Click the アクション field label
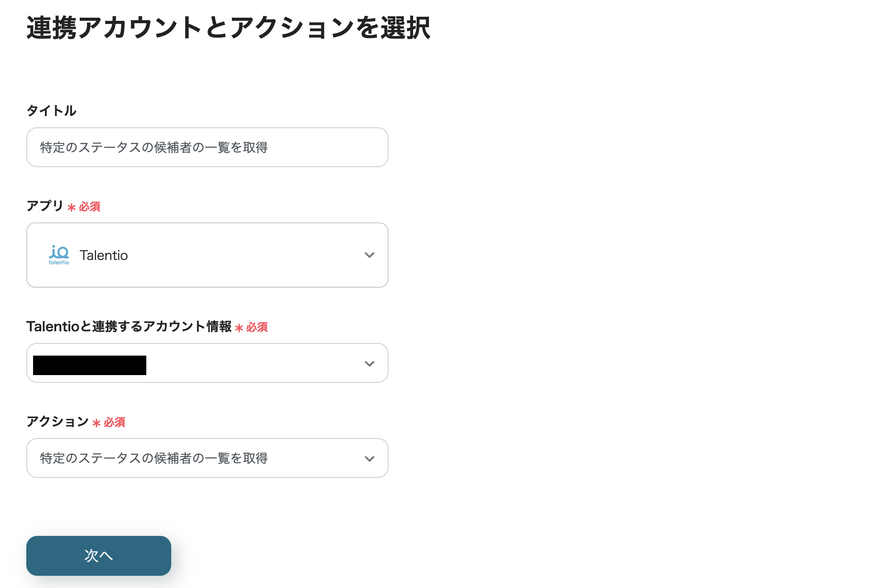Image resolution: width=895 pixels, height=588 pixels. pos(58,422)
